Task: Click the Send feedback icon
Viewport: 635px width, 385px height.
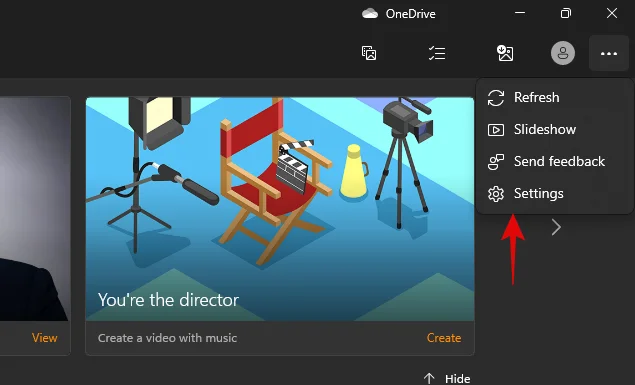Action: pos(496,162)
